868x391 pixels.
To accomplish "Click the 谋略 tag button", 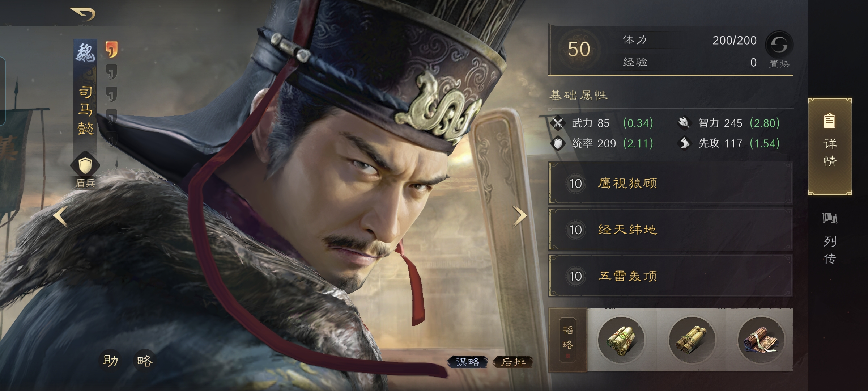I will [x=467, y=362].
